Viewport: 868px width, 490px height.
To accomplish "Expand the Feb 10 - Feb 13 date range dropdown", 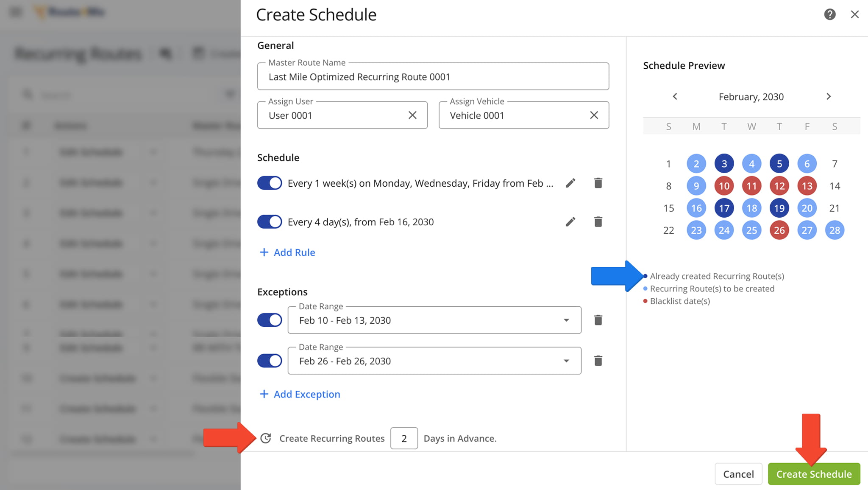I will (566, 320).
